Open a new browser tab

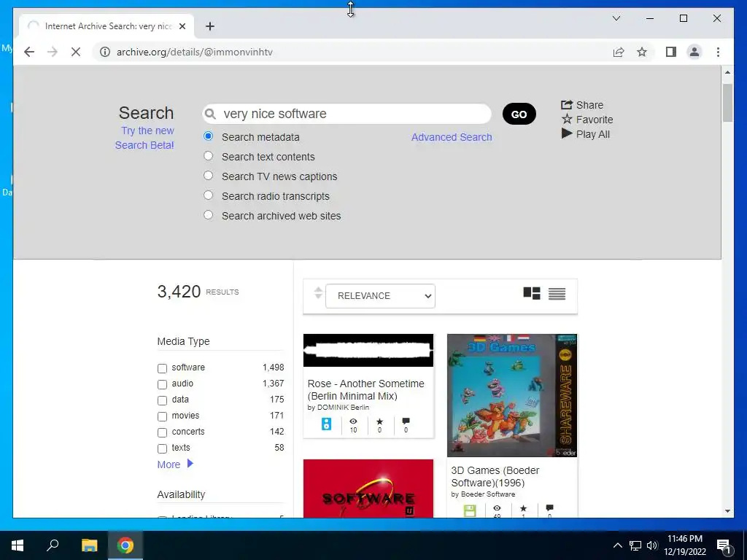(x=210, y=26)
